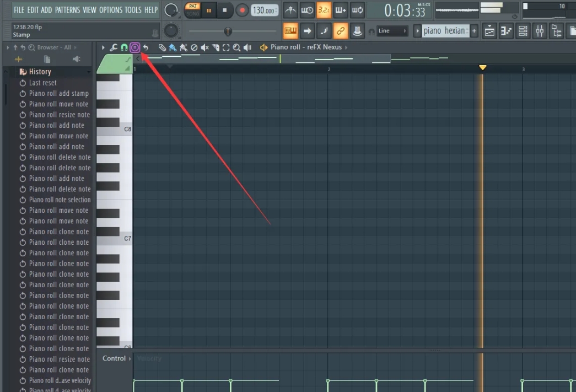This screenshot has width=576, height=392.
Task: Select the Zoom tool
Action: (235, 47)
